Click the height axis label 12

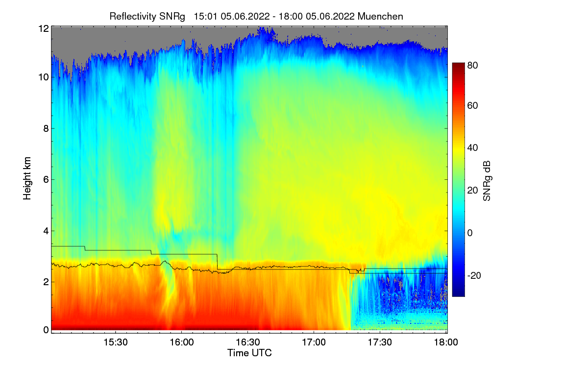[44, 29]
